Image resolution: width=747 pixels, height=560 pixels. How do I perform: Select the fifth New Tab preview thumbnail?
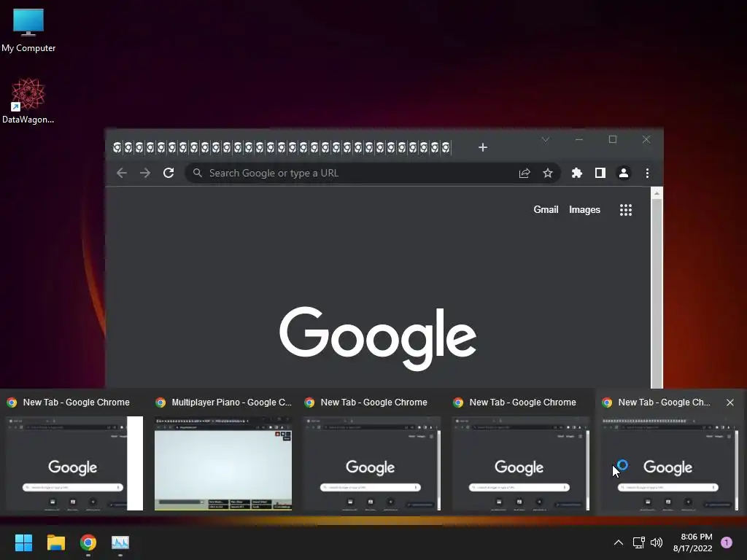coord(670,463)
